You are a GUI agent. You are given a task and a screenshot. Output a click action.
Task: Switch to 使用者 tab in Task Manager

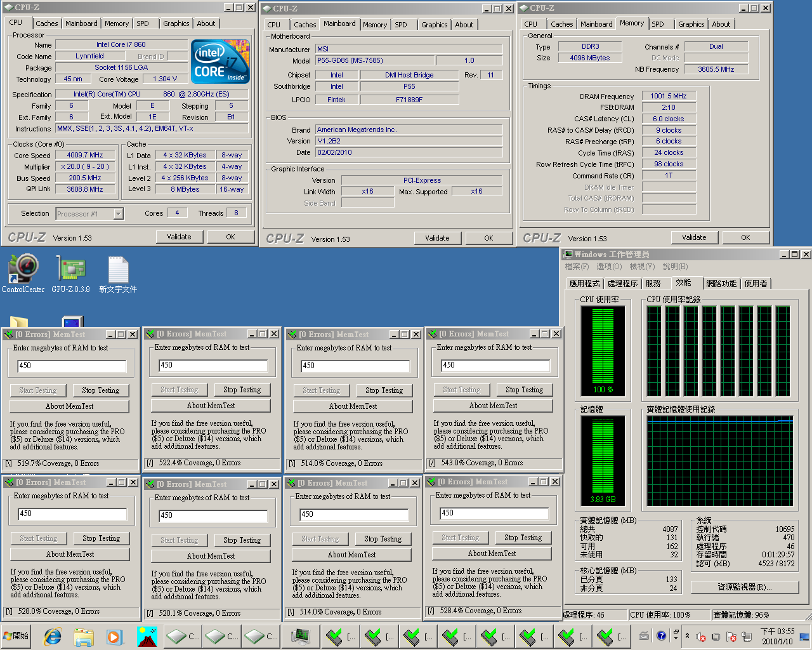coord(756,284)
